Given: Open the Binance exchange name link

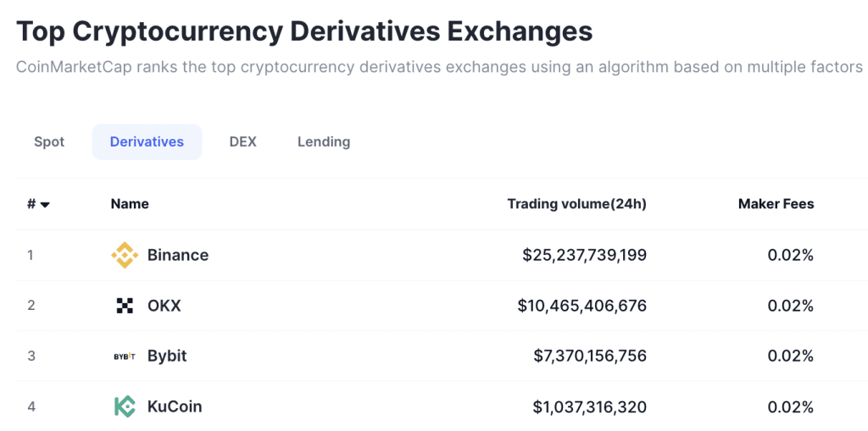Looking at the screenshot, I should (x=178, y=255).
